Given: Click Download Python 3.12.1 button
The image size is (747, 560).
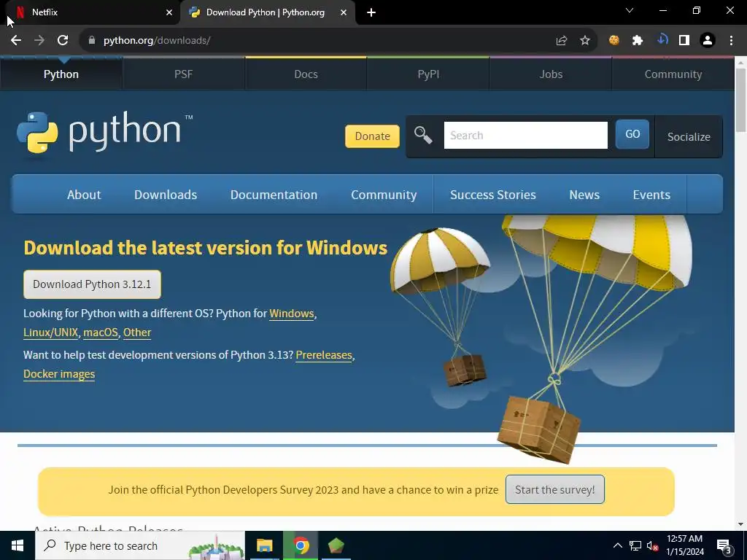Looking at the screenshot, I should click(x=92, y=284).
